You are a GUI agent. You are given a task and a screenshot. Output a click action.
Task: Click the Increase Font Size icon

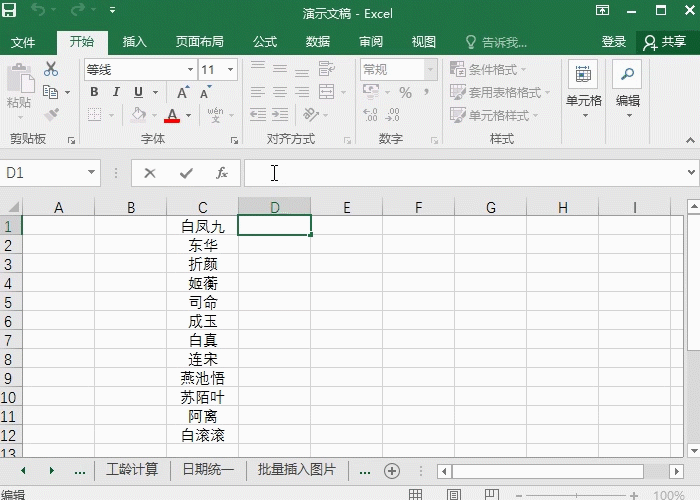point(188,92)
